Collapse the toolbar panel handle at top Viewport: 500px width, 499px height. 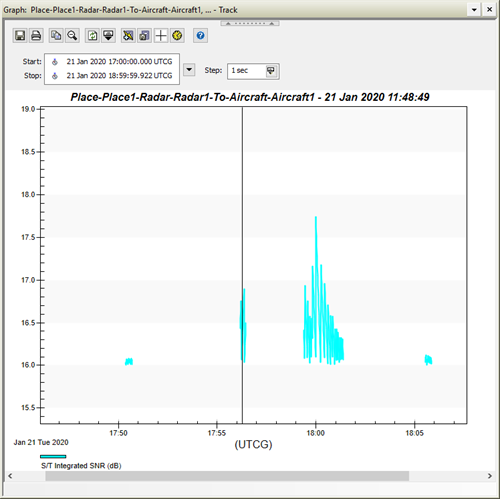pos(250,23)
